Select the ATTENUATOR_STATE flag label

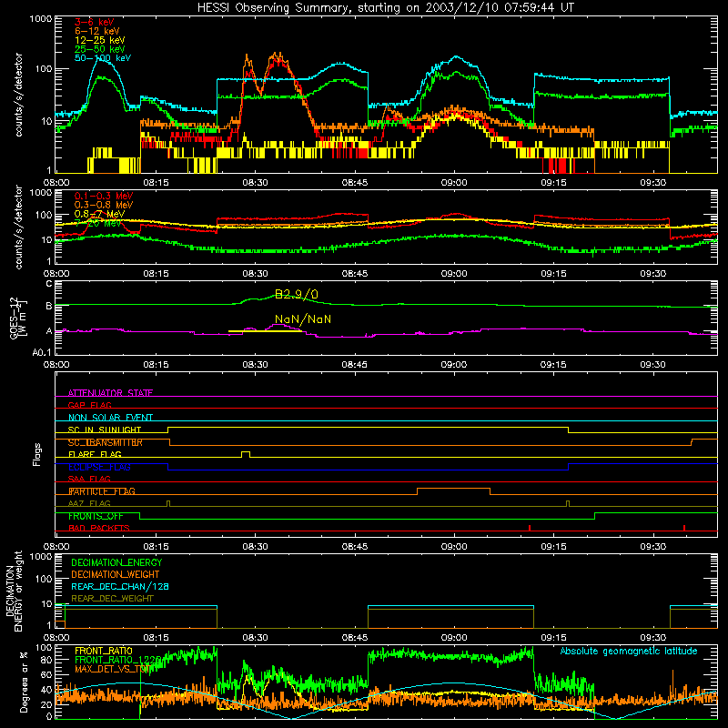pos(110,393)
